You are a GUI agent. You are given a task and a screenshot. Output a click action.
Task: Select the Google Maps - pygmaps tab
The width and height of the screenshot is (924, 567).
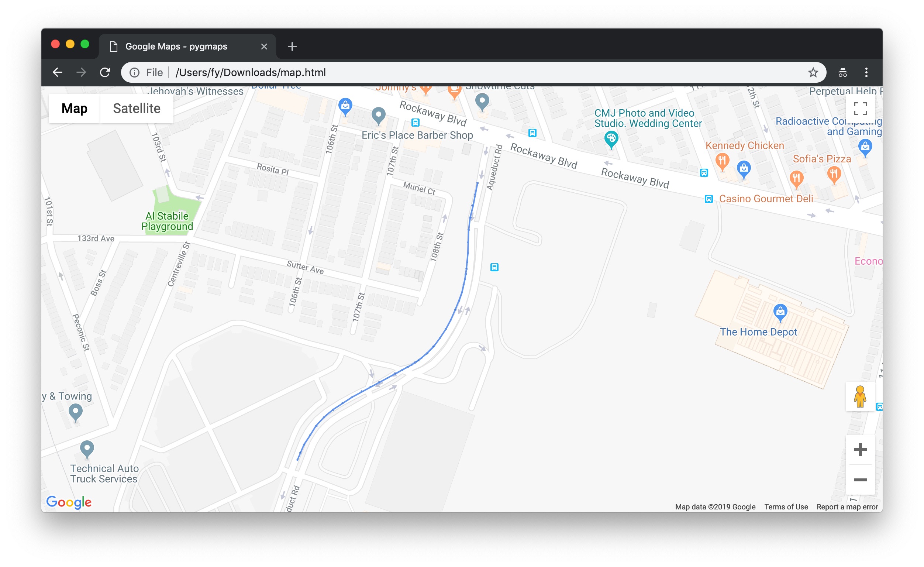click(176, 47)
